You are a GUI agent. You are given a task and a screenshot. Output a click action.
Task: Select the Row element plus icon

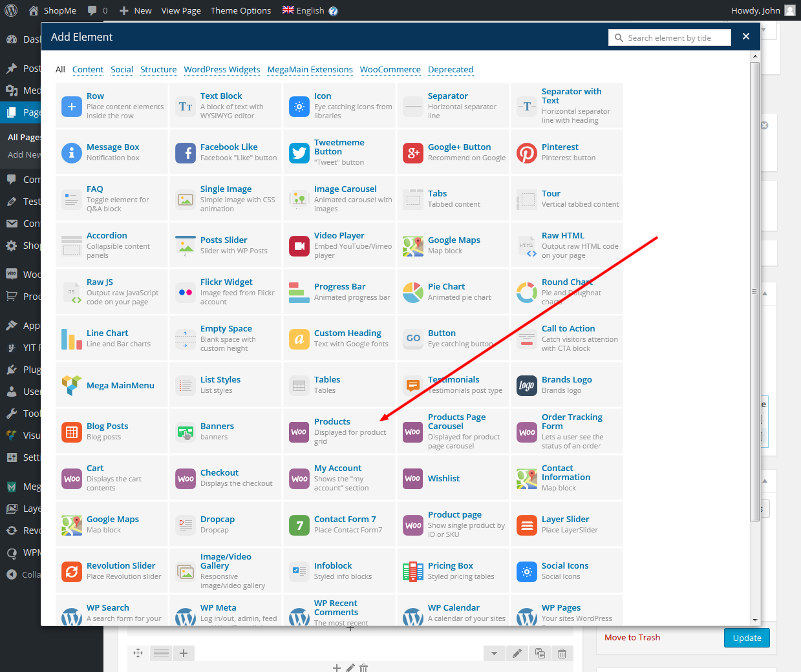(72, 107)
